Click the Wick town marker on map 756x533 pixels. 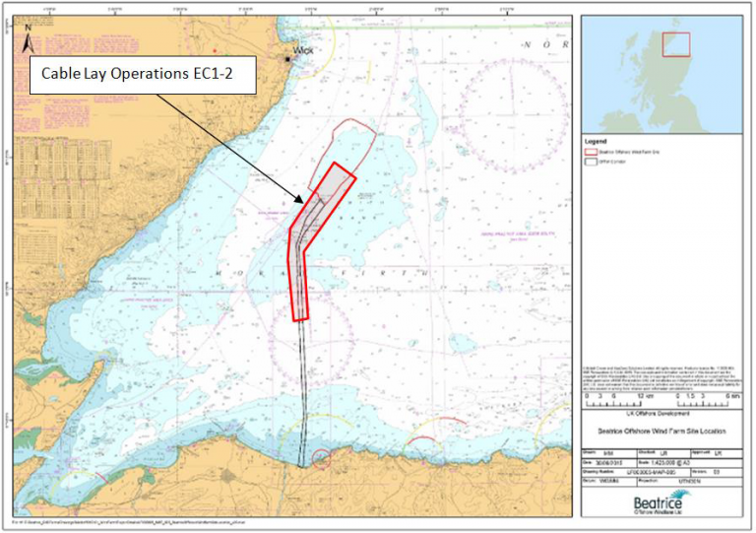[287, 59]
